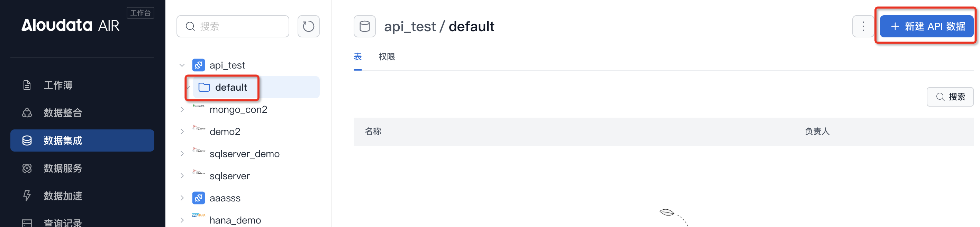980x227 pixels.
Task: Click the 工作簿 document icon in the sidebar
Action: pos(27,85)
